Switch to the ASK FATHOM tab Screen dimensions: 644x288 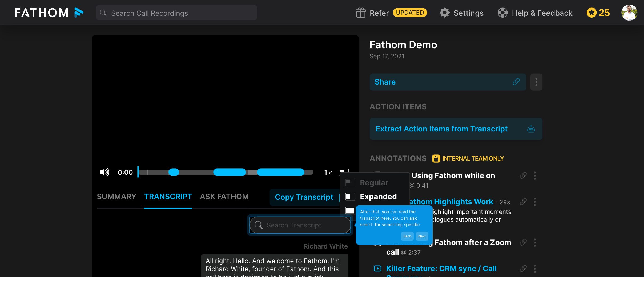coord(224,197)
